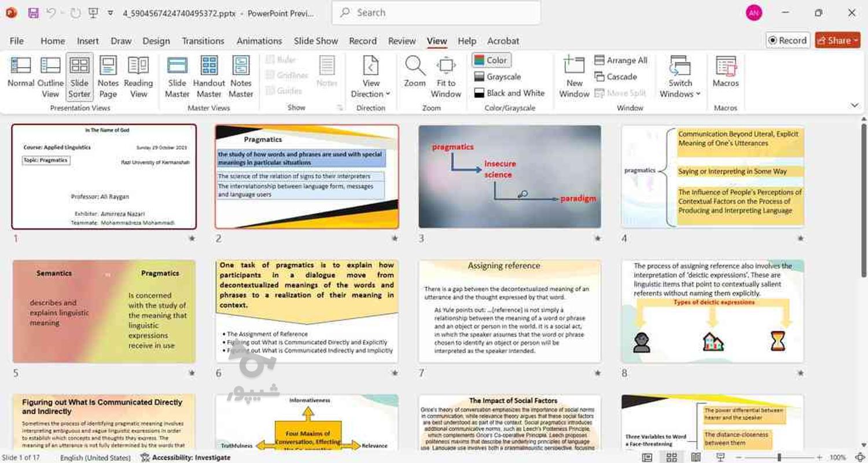Image resolution: width=868 pixels, height=463 pixels.
Task: Toggle the Guides checkbox
Action: [284, 91]
